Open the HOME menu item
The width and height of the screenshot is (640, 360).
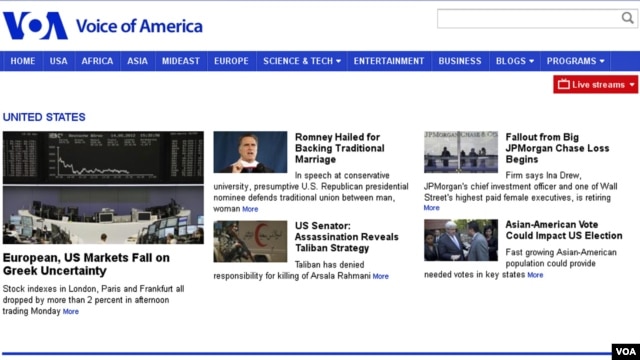point(22,61)
